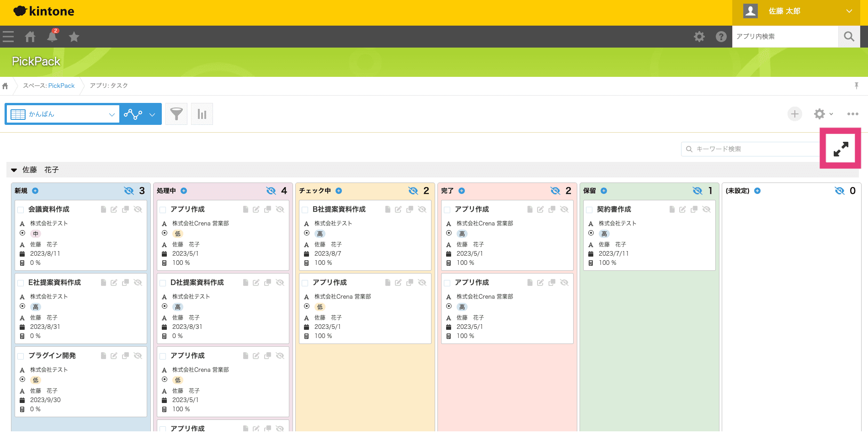The height and width of the screenshot is (435, 868).
Task: Click the (未設定) column heading
Action: tap(738, 191)
